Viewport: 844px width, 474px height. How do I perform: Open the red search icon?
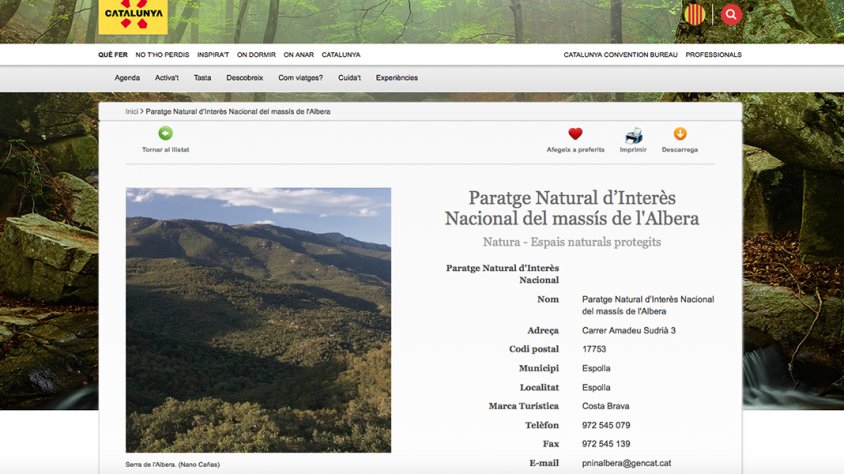pyautogui.click(x=731, y=15)
